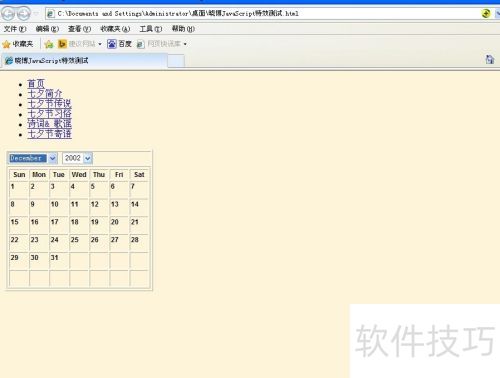This screenshot has width=500, height=378.
Task: Click the home page icon at tab row right
Action: click(x=490, y=59)
